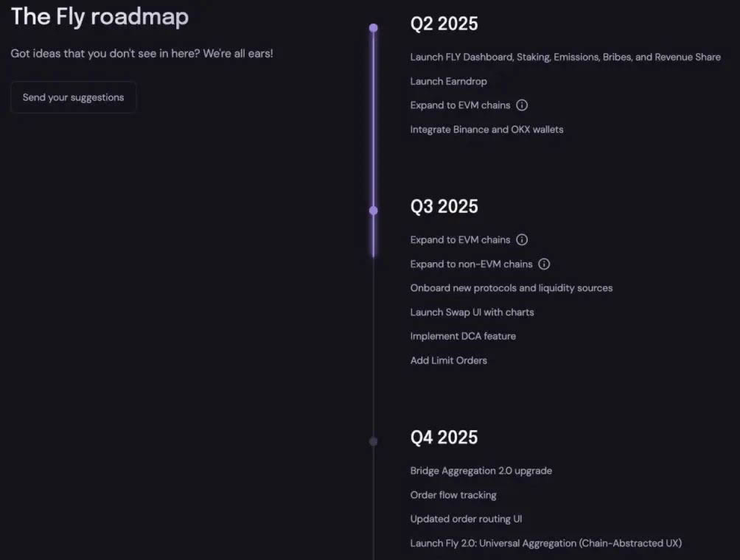This screenshot has width=740, height=560.
Task: Click Implement DCA feature item
Action: point(463,336)
